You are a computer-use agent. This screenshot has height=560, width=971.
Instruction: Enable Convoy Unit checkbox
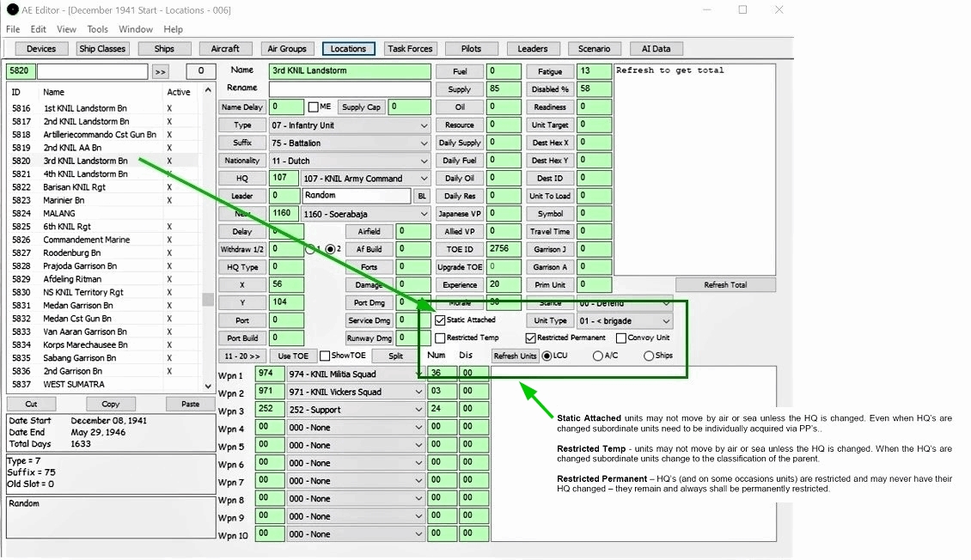(x=621, y=338)
